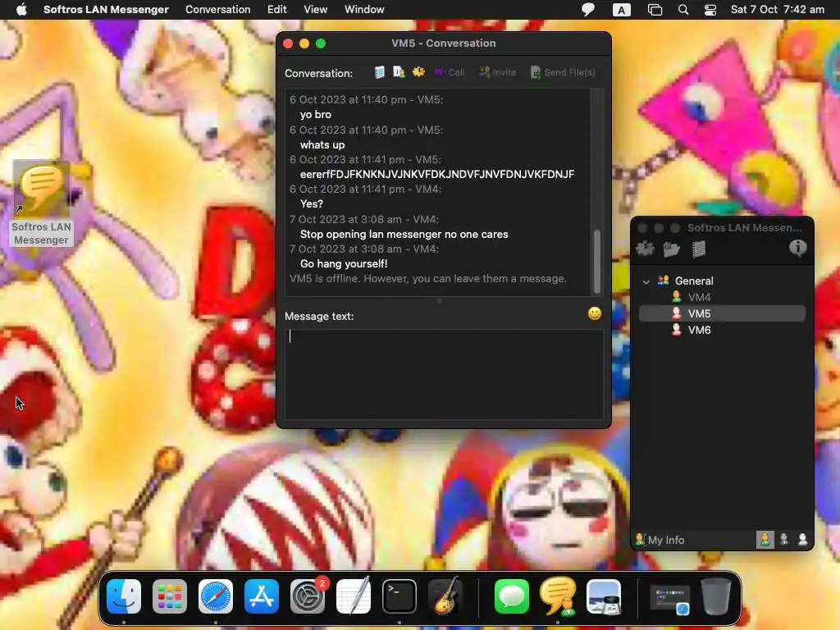The height and width of the screenshot is (630, 840).
Task: Click the Stage Manager icon in menu bar
Action: (x=655, y=10)
